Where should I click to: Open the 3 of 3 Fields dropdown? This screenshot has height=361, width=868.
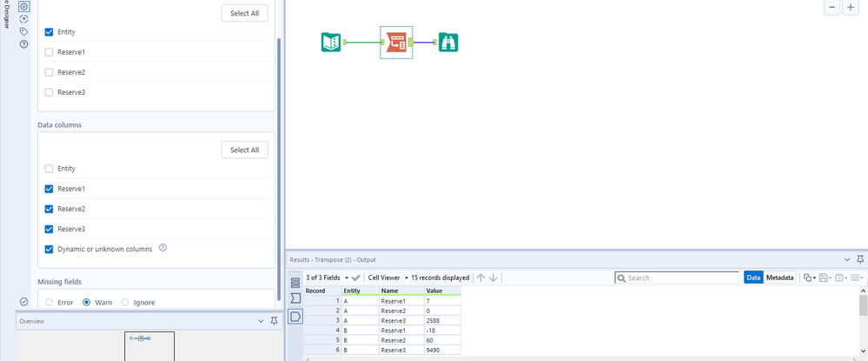[328, 277]
